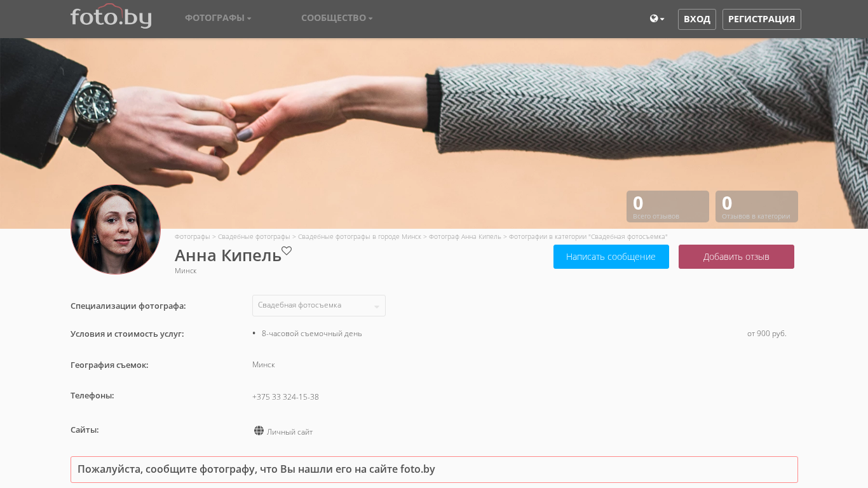Screen dimensions: 868x488
Task: Click the globe icon next to Личный сайт
Action: point(259,431)
